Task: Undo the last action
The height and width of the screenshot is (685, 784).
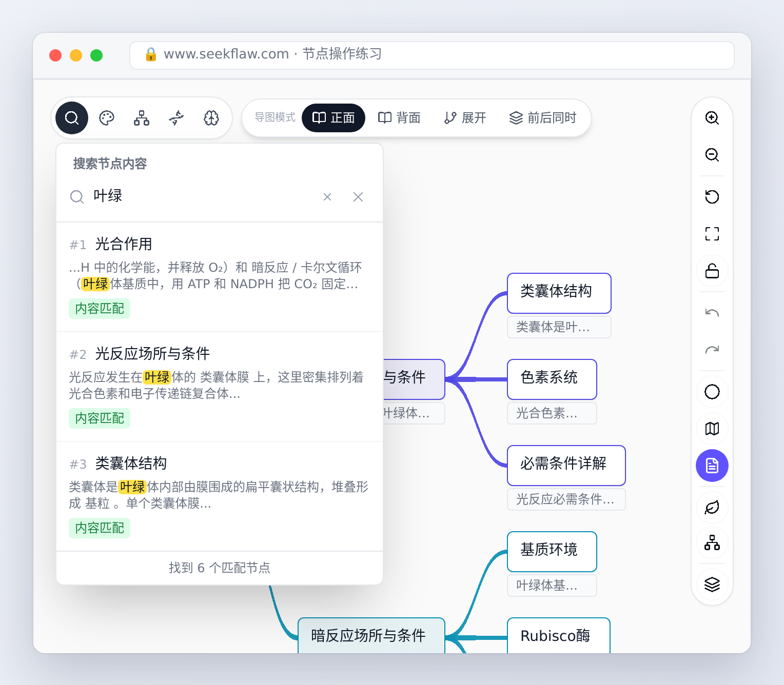Action: coord(712,313)
